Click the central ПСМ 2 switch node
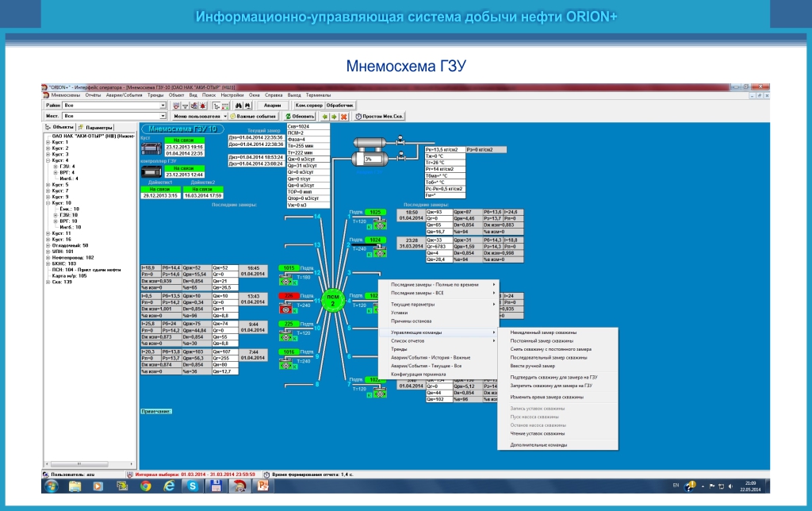 [x=332, y=300]
